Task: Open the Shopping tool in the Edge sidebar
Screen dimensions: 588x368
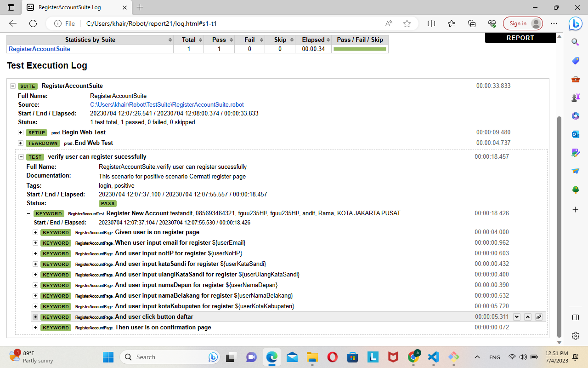Action: [575, 61]
